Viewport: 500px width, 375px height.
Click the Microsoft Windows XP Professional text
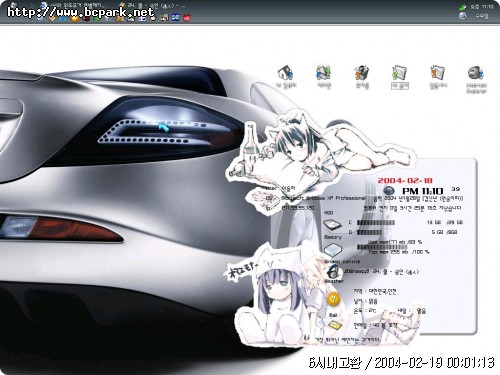(x=323, y=198)
